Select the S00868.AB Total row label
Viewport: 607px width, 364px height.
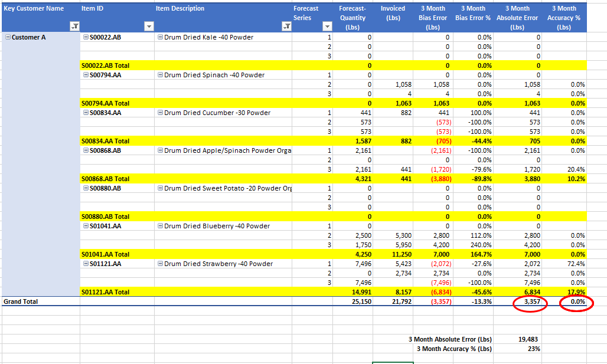pos(105,179)
